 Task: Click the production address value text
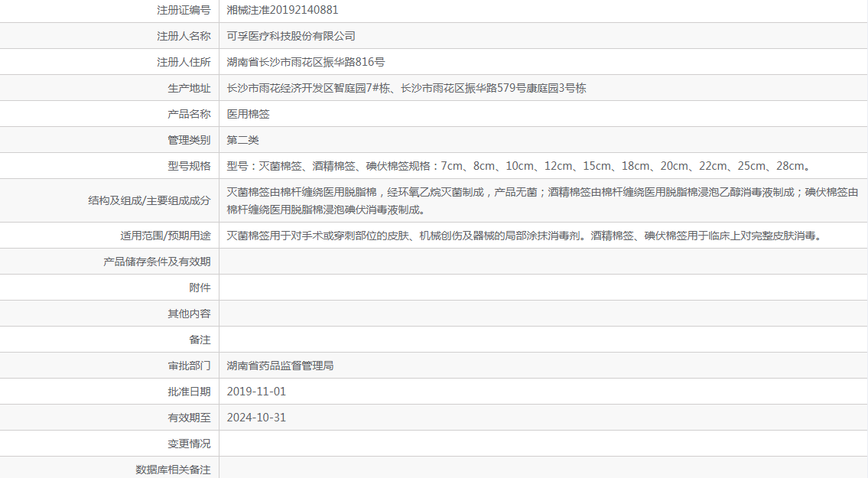[x=406, y=88]
